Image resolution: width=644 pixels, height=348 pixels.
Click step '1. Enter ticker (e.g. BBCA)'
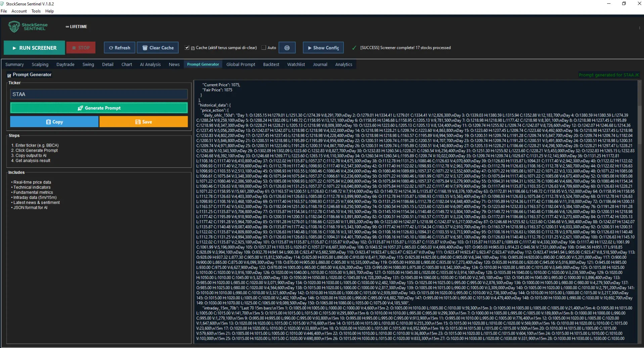click(35, 145)
